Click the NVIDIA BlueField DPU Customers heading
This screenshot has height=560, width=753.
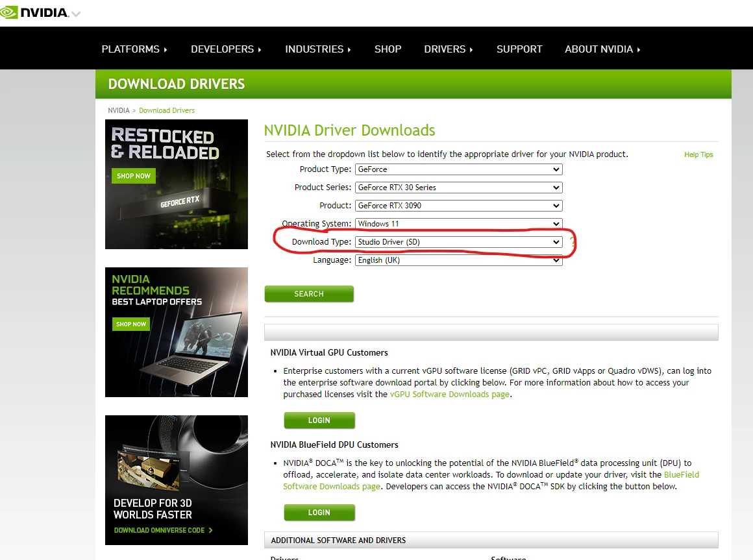pos(334,445)
